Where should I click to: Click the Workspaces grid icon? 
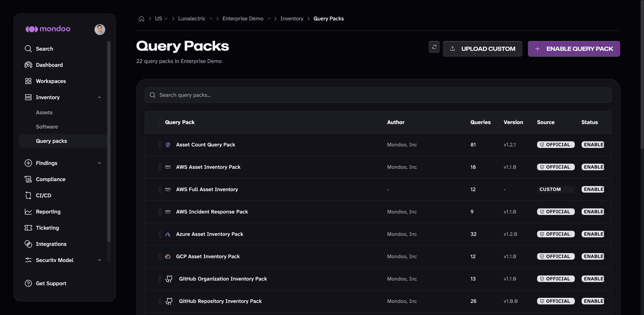(x=28, y=81)
